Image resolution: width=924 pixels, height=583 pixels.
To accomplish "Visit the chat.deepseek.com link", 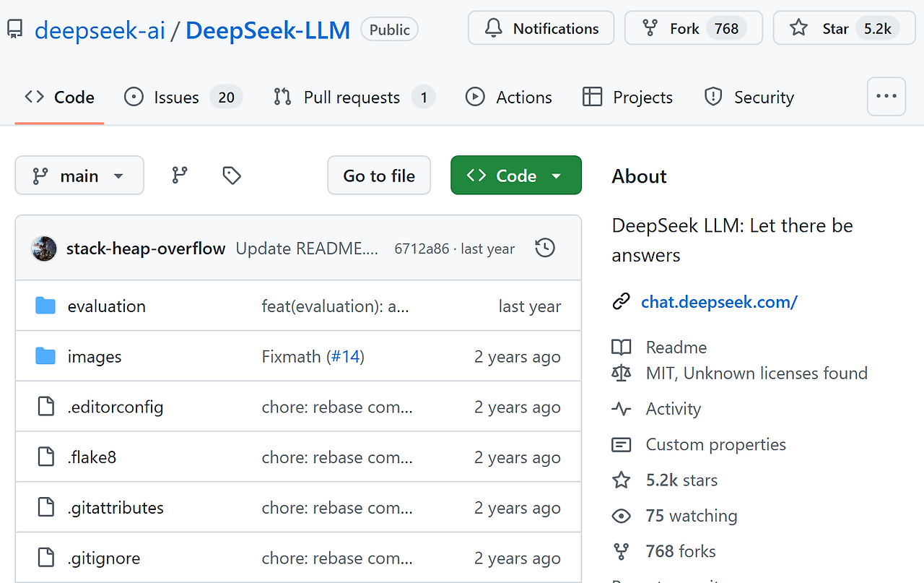I will coord(719,302).
